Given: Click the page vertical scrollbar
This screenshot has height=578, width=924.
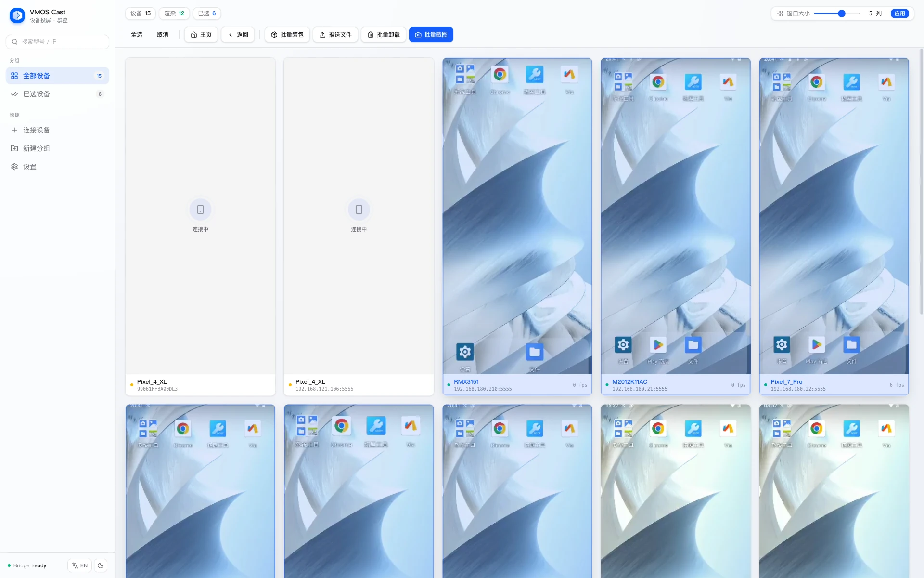Looking at the screenshot, I should pyautogui.click(x=921, y=181).
